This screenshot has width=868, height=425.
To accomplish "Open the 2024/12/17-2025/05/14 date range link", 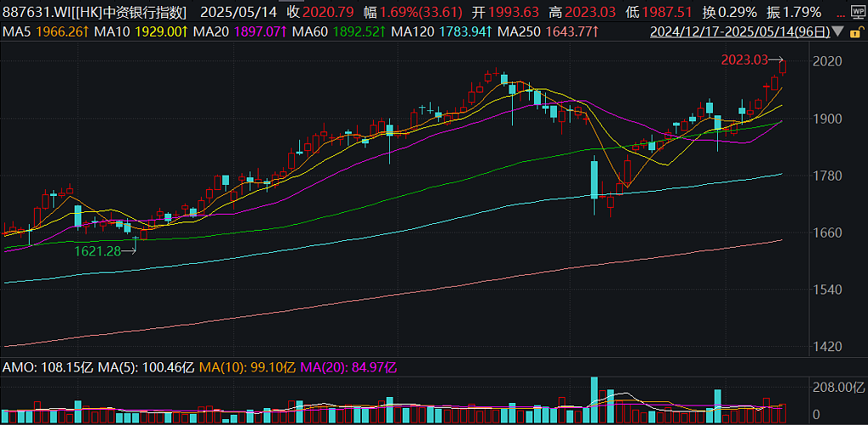I will (x=741, y=32).
